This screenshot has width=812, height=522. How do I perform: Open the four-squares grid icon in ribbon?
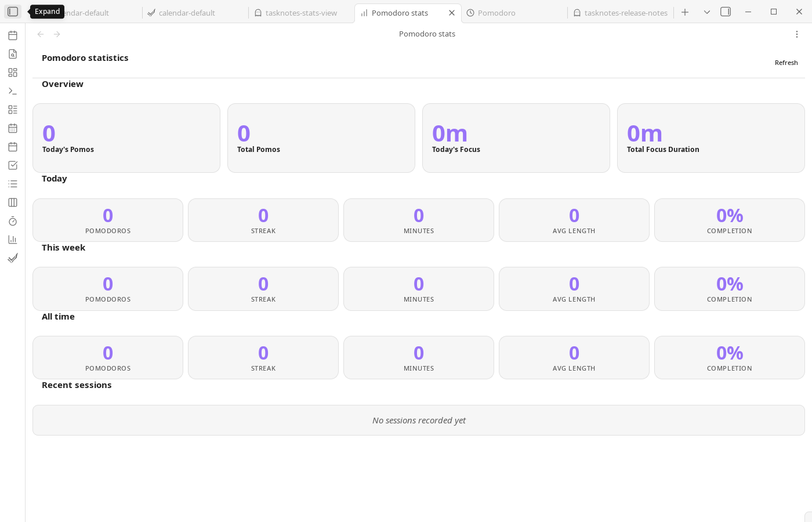tap(13, 72)
